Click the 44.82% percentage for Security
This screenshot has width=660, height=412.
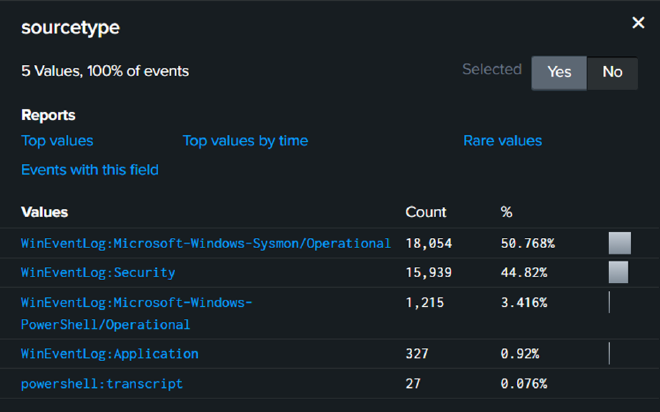coord(523,272)
